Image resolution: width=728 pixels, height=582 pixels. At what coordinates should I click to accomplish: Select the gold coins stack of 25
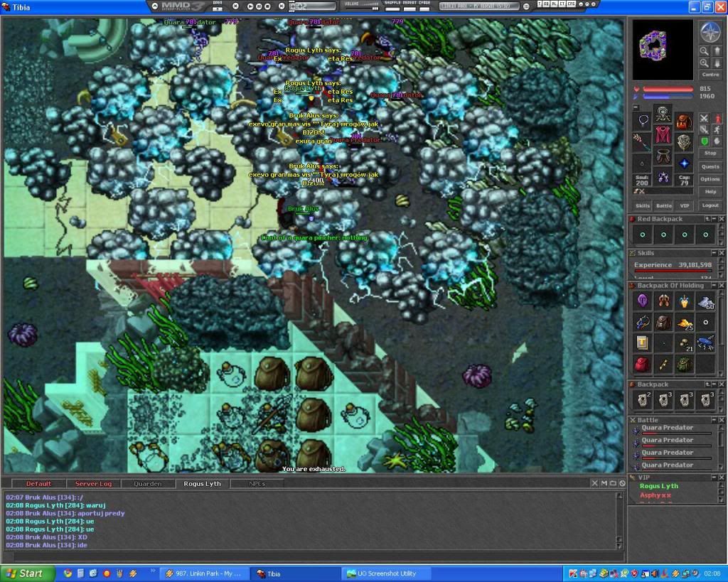point(685,323)
